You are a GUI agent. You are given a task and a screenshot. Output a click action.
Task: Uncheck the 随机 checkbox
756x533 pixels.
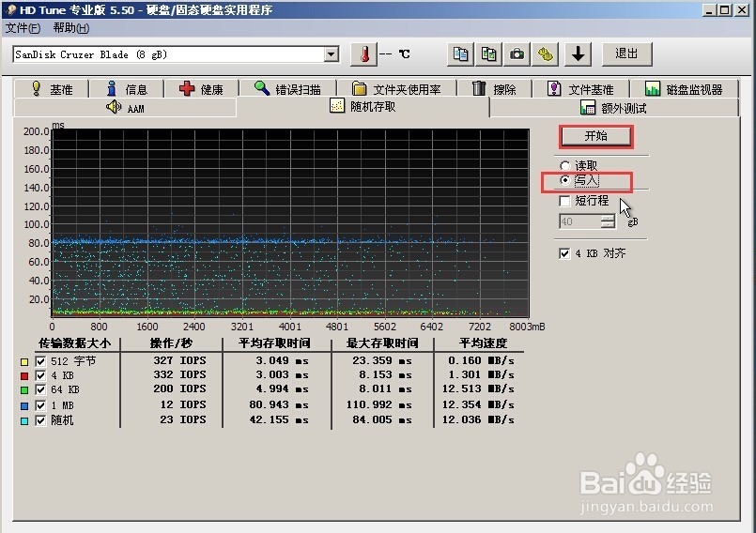coord(40,420)
